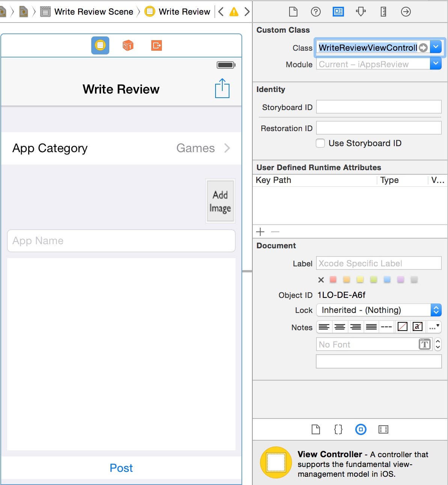Select the Exit icon in scene dock
448x485 pixels.
pos(157,45)
